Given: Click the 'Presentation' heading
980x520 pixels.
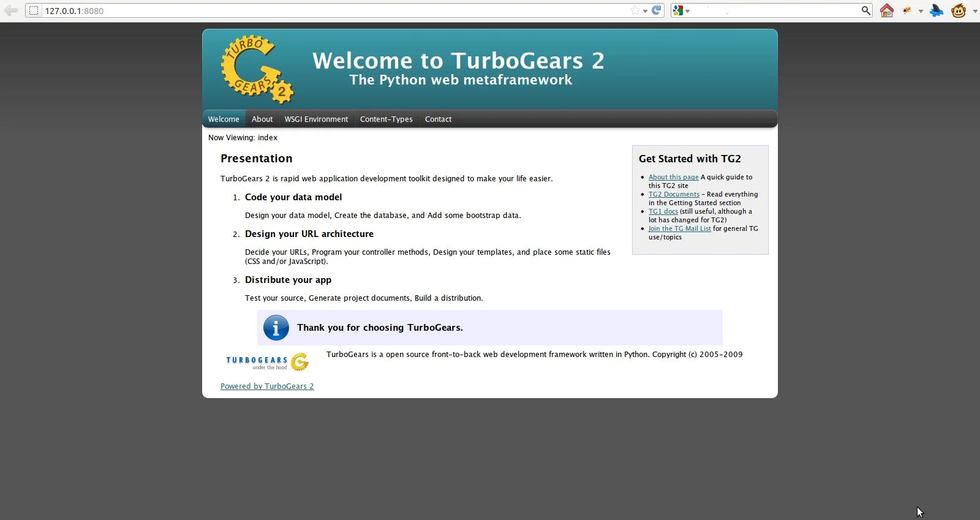Looking at the screenshot, I should pos(257,158).
